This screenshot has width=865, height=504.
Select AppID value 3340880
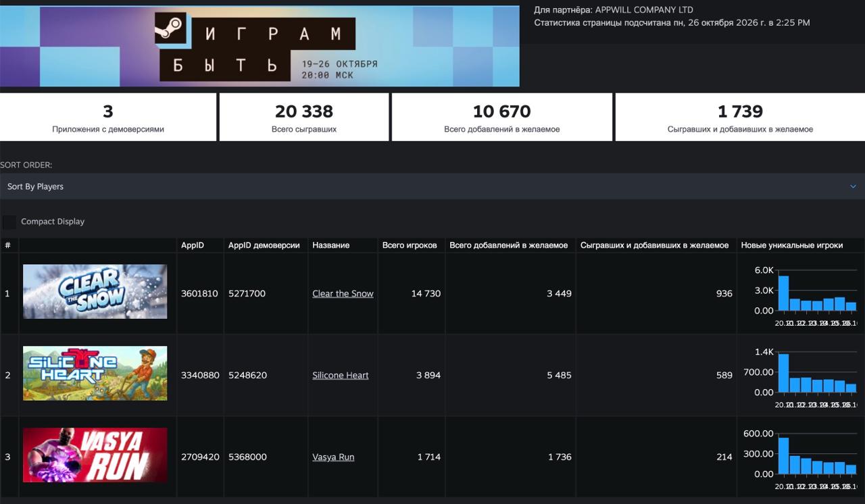coord(200,376)
